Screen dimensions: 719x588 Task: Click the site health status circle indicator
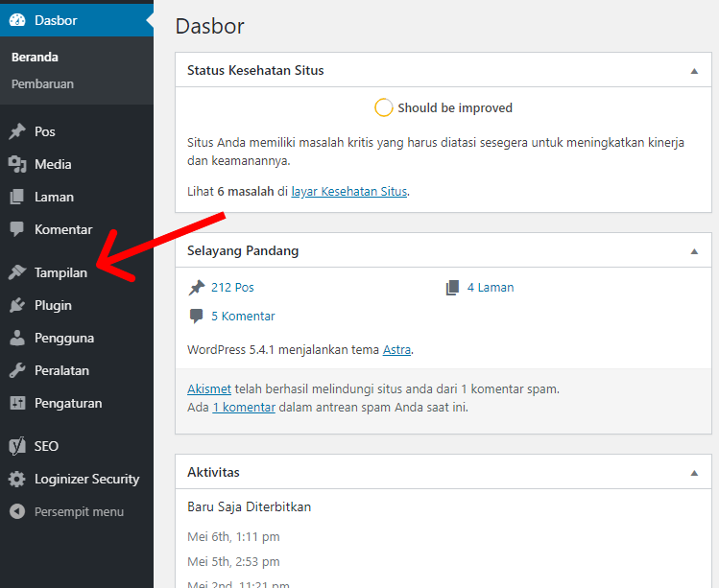pyautogui.click(x=383, y=107)
